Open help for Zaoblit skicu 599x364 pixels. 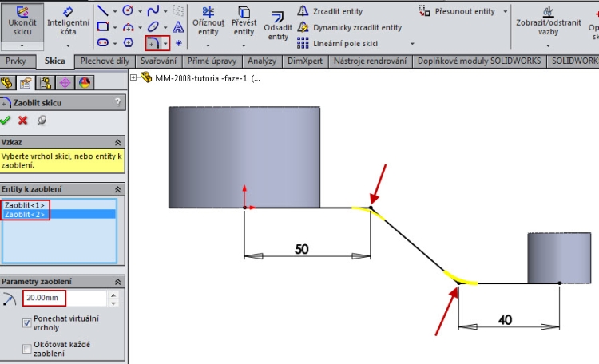pyautogui.click(x=118, y=102)
